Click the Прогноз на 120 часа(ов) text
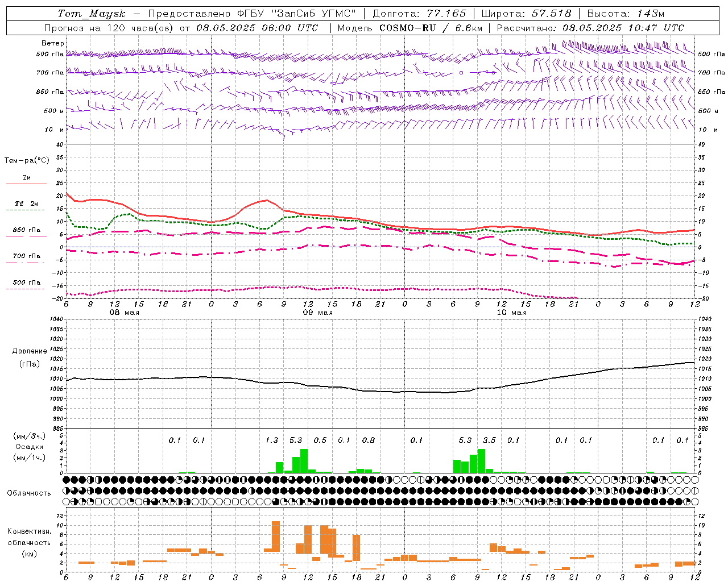The image size is (728, 582). (x=110, y=28)
